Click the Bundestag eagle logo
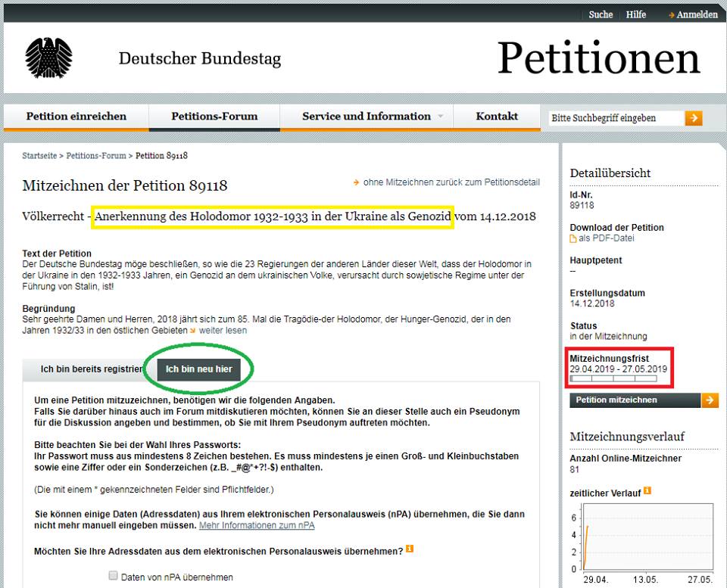This screenshot has width=727, height=588. [x=48, y=58]
